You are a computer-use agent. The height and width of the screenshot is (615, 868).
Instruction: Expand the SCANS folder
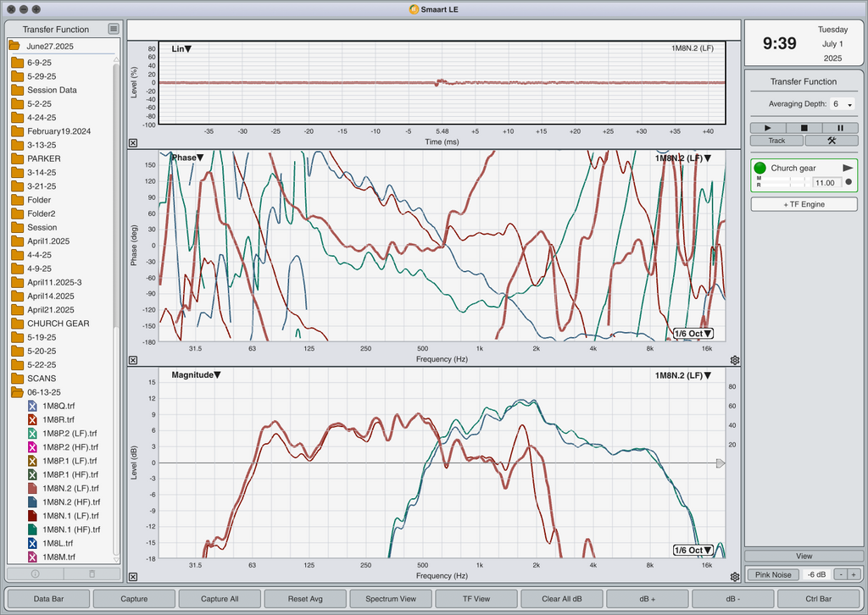(18, 379)
